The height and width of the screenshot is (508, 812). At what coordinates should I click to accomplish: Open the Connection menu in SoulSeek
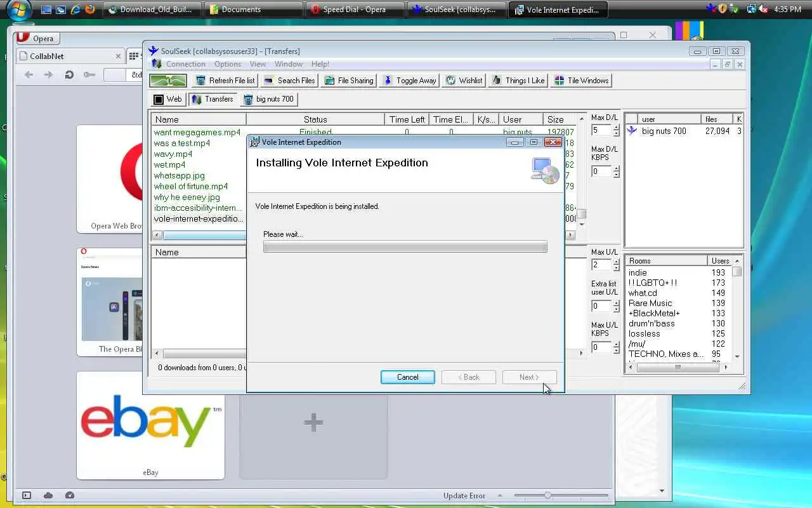pyautogui.click(x=185, y=64)
